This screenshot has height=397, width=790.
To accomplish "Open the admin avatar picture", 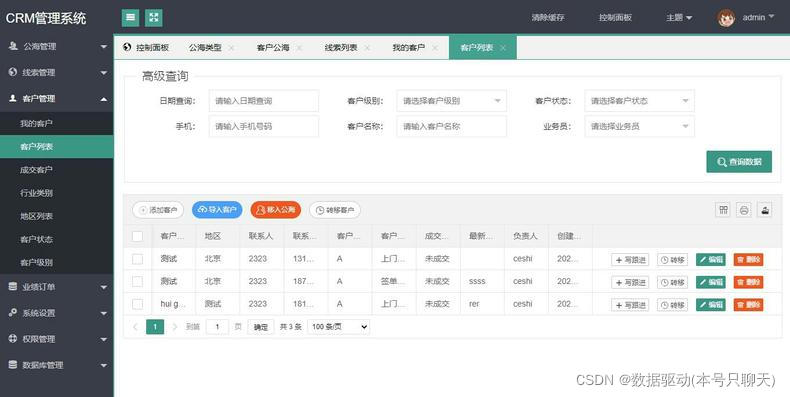I will [x=726, y=18].
